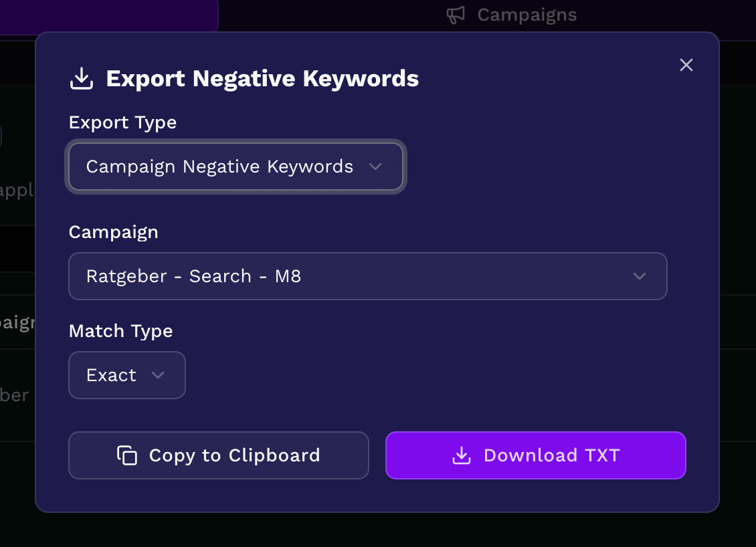Click the dimmed backdrop below the dialog

coord(378,530)
